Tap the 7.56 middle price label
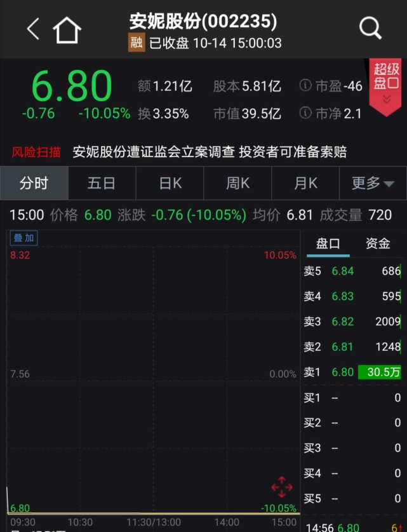Viewport: 407px width, 532px height. click(20, 374)
